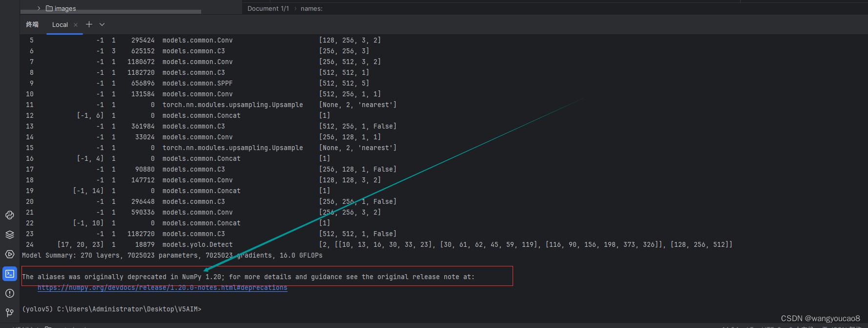Image resolution: width=868 pixels, height=328 pixels.
Task: Click the NumPy 1.20 deprecation message text
Action: coord(248,277)
